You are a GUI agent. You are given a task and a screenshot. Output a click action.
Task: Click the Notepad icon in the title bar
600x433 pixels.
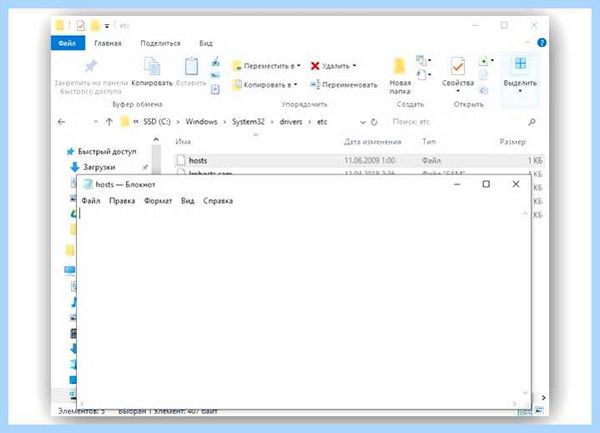click(x=88, y=184)
